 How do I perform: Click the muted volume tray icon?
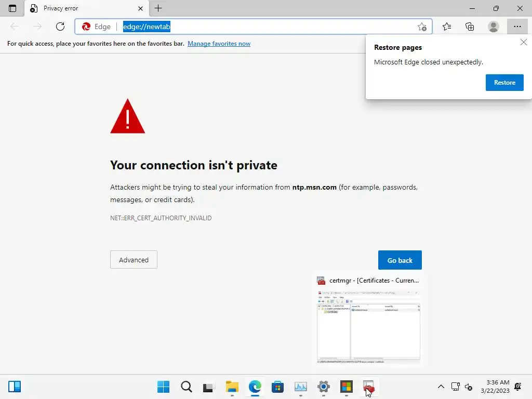[469, 387]
